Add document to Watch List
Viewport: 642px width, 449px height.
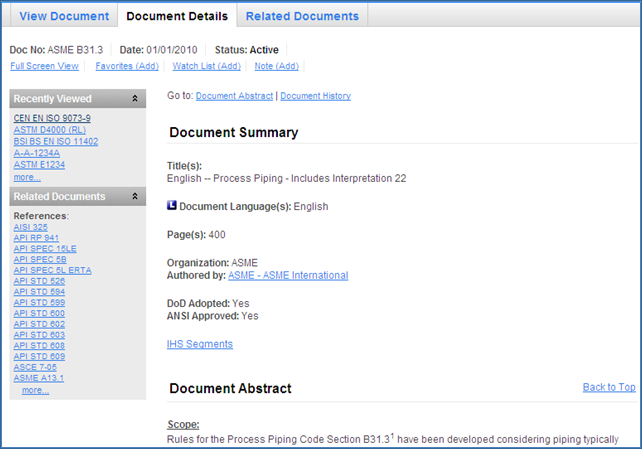pos(206,66)
